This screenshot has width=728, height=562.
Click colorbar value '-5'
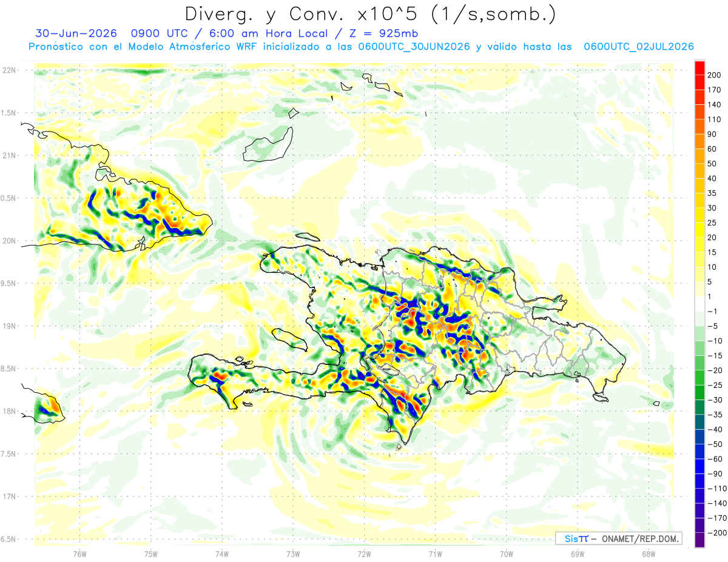click(x=713, y=326)
